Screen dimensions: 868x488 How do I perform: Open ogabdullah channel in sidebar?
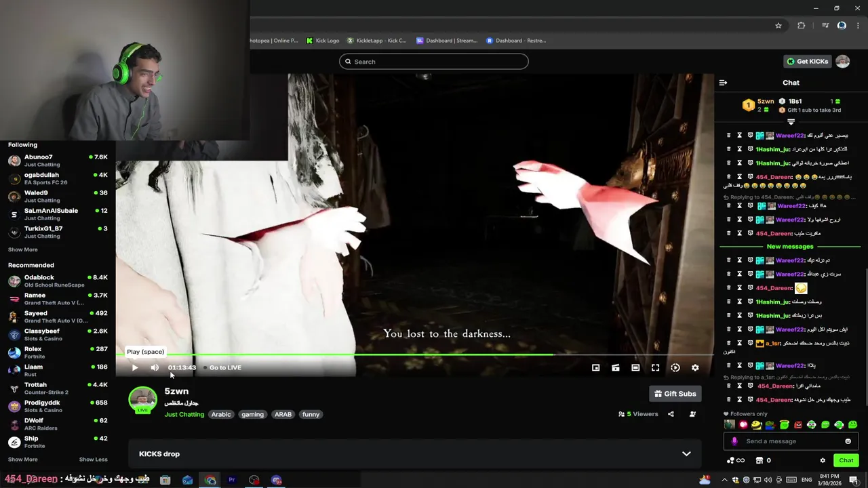[58, 178]
